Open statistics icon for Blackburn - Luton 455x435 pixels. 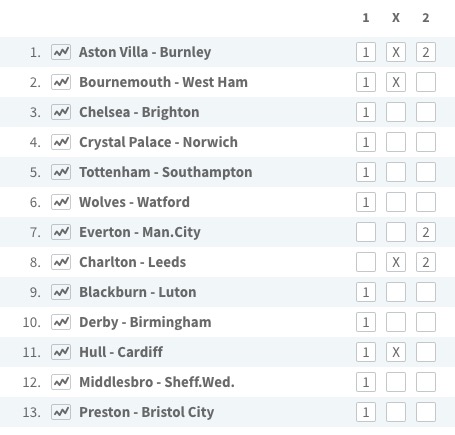61,292
